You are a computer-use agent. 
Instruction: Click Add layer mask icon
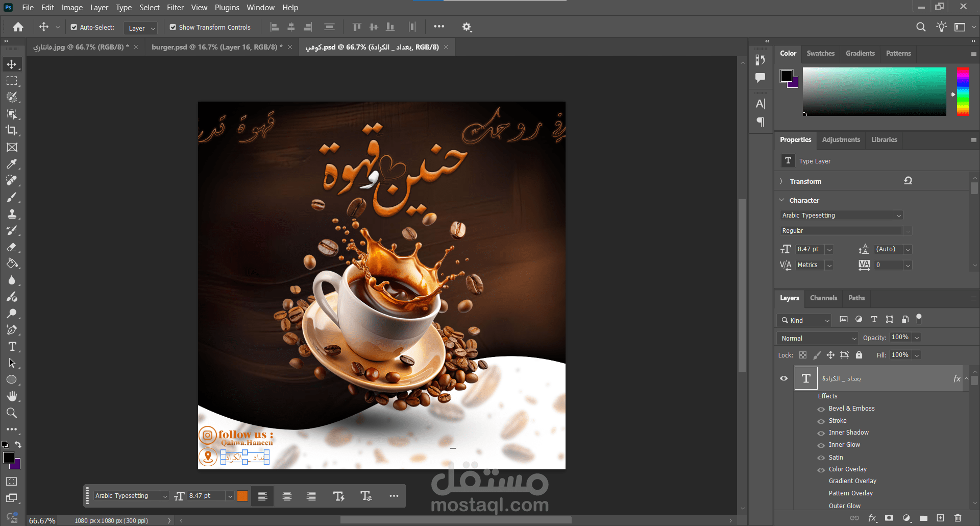click(x=889, y=518)
